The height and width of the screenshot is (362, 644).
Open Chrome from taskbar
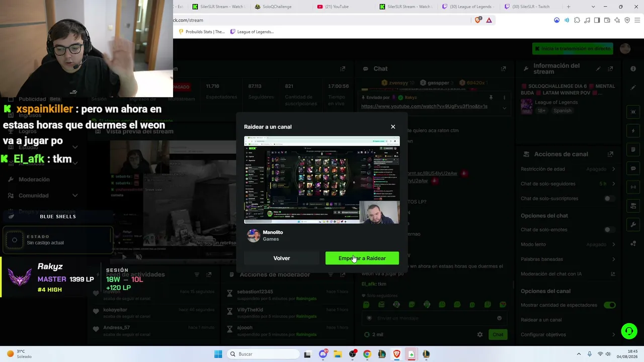[367, 354]
